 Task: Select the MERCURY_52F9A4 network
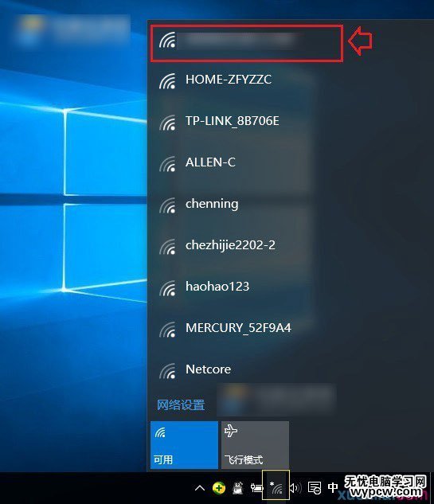tap(245, 329)
